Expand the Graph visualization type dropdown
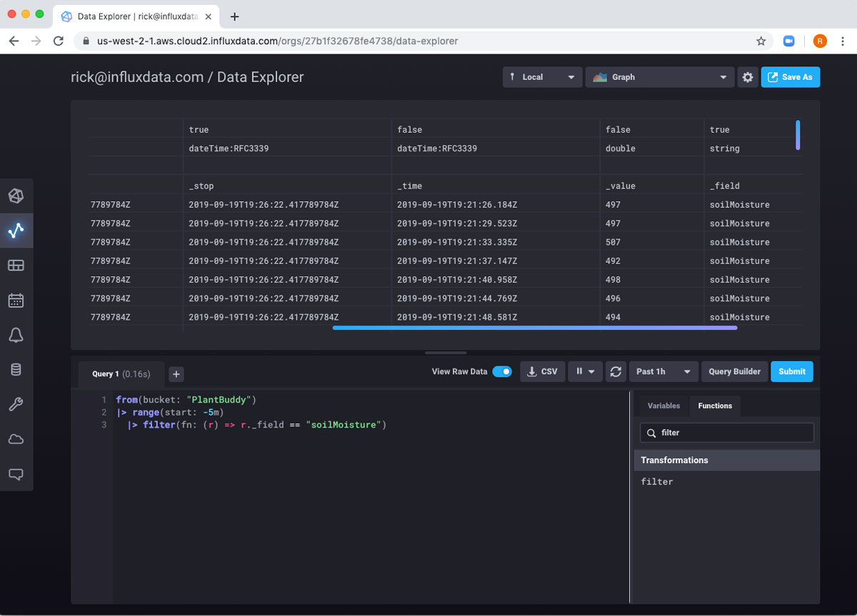This screenshot has height=616, width=857. coord(659,77)
